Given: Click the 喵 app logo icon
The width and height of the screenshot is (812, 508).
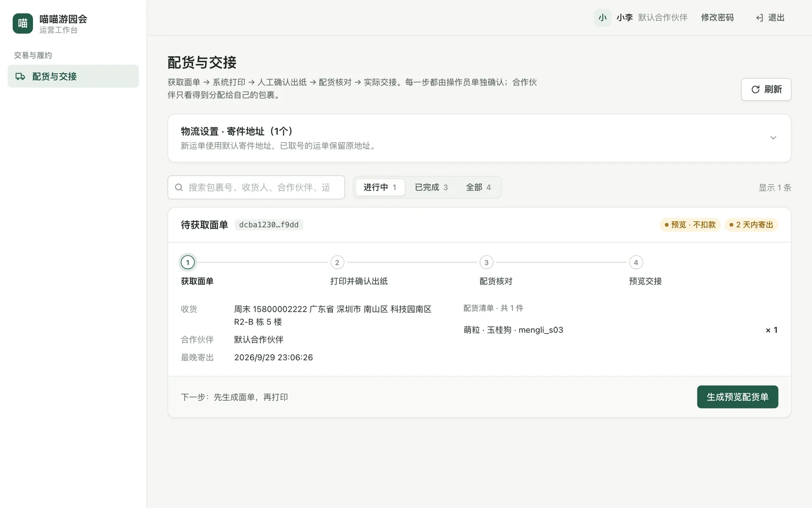Looking at the screenshot, I should pyautogui.click(x=23, y=23).
